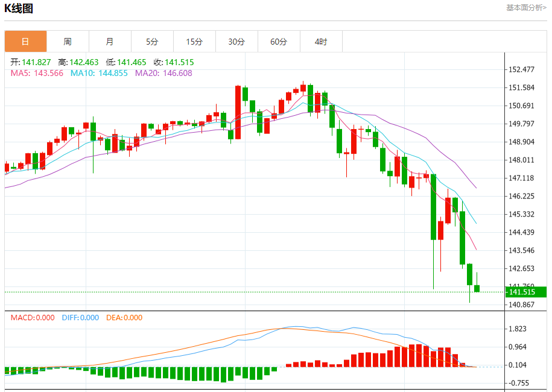Click the 高:142.463 high value

pyautogui.click(x=78, y=62)
